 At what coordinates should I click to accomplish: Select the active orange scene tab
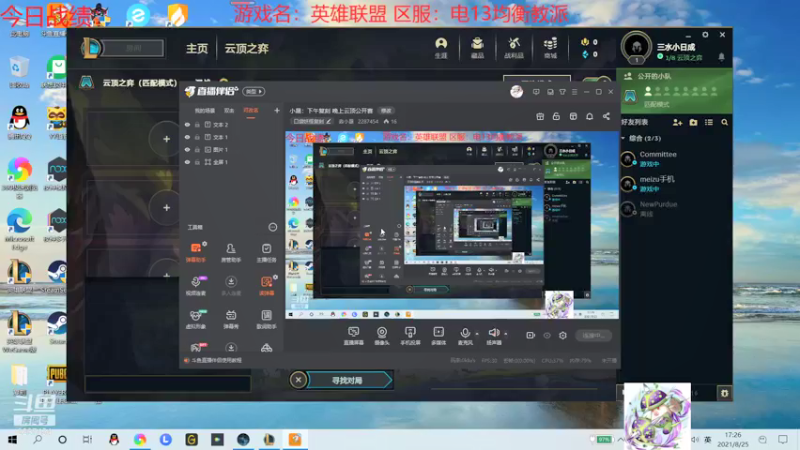pos(251,111)
